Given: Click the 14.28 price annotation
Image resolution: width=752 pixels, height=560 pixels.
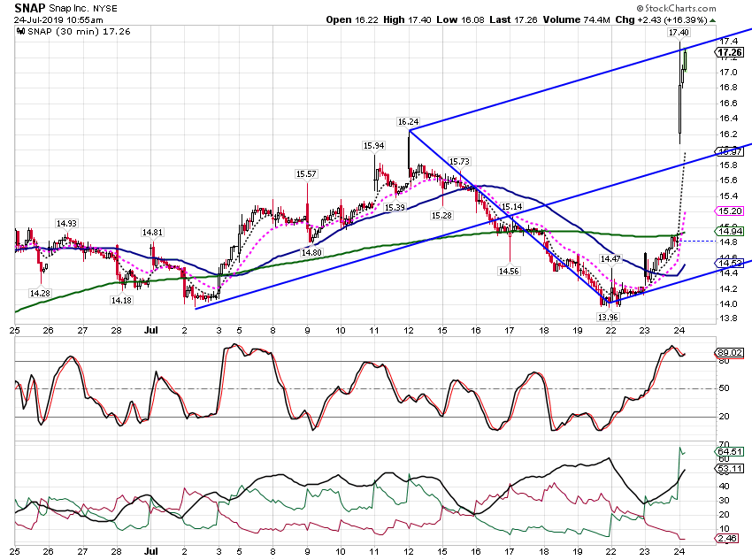Looking at the screenshot, I should click(40, 294).
